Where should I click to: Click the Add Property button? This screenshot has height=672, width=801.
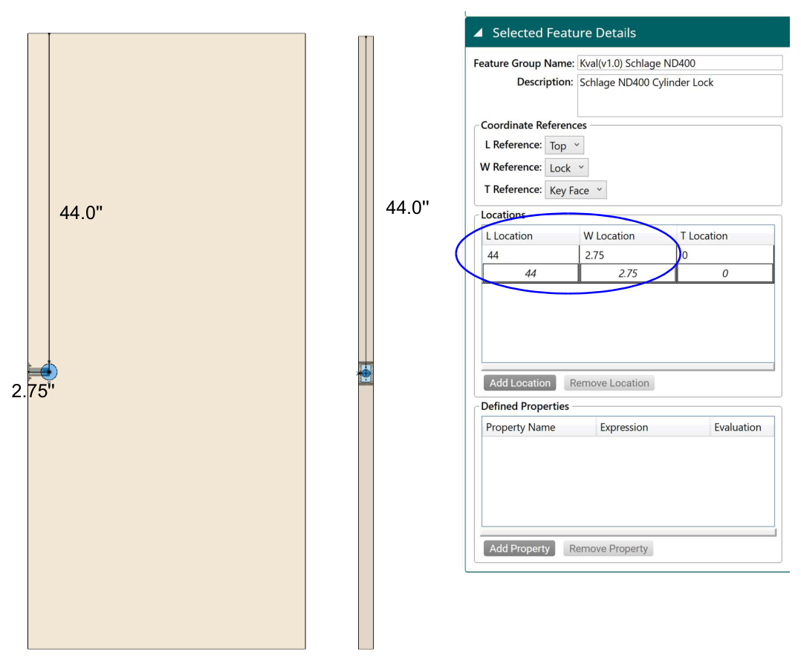tap(519, 549)
